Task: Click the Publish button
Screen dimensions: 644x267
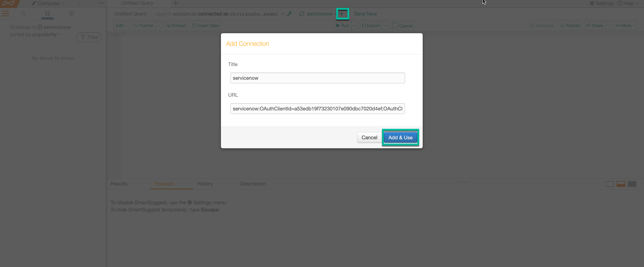Action: click(x=570, y=25)
